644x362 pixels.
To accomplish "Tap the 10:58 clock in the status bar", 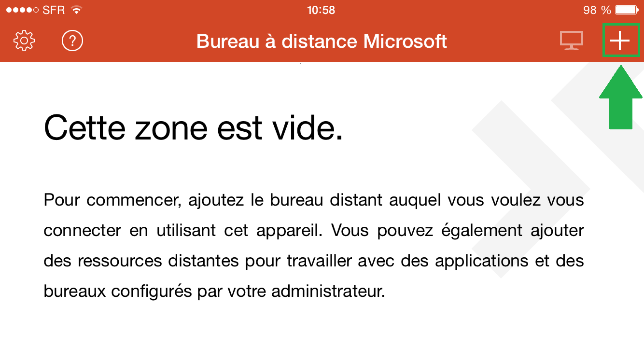I will tap(321, 10).
